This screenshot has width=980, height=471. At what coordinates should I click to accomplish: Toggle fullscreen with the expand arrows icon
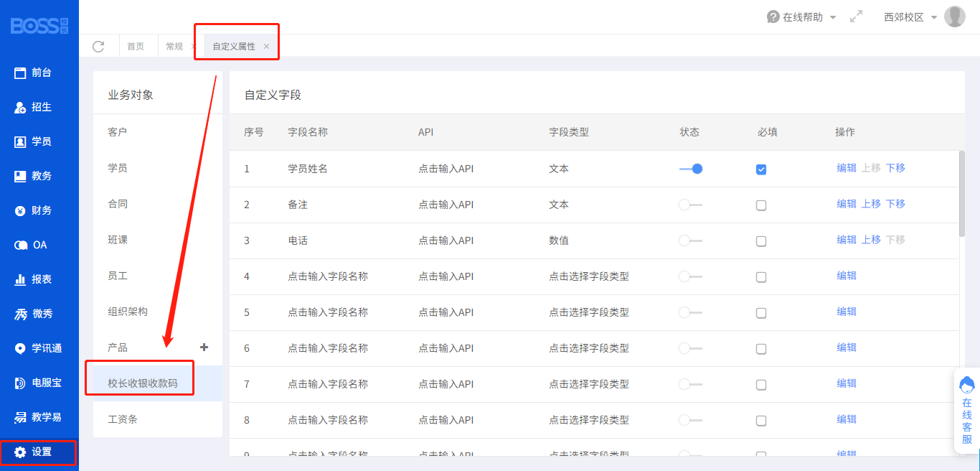856,17
